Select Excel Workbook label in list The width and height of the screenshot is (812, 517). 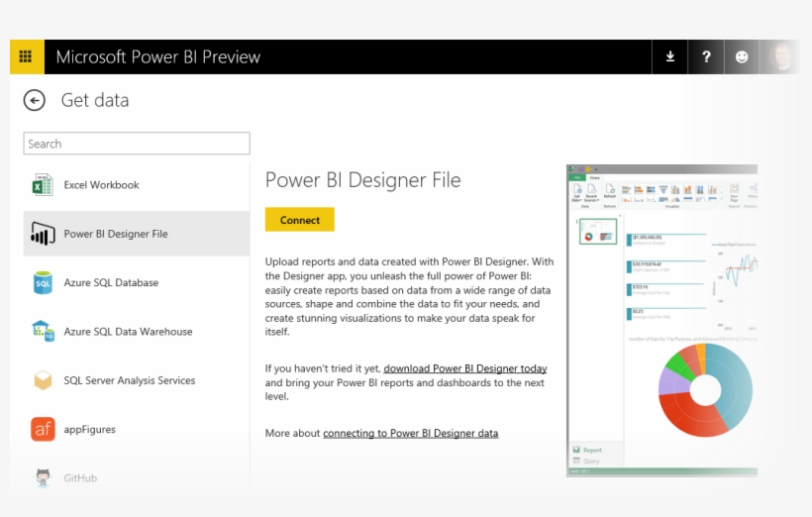point(101,185)
